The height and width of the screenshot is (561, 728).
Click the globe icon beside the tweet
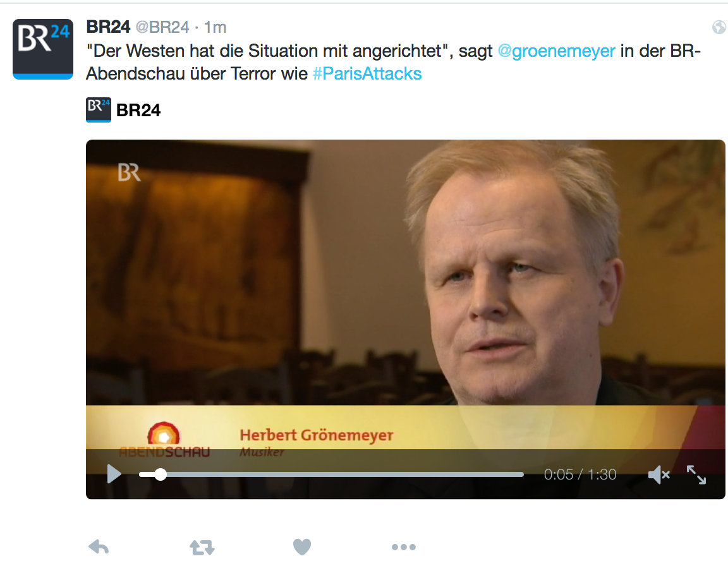[x=719, y=27]
